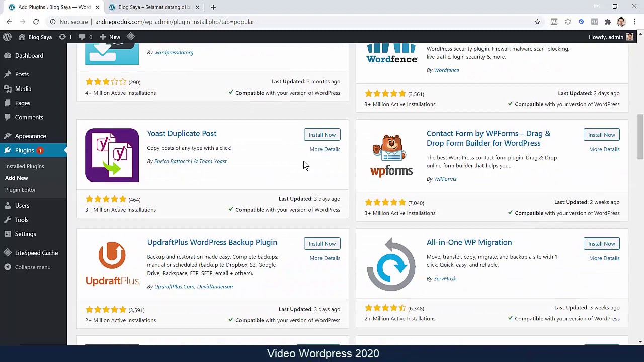Open the Chrome extensions puzzle icon
The image size is (644, 362).
(x=608, y=22)
